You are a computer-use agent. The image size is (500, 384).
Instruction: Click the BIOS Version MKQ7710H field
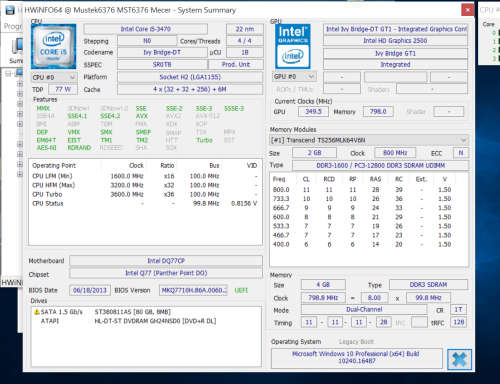tap(194, 290)
